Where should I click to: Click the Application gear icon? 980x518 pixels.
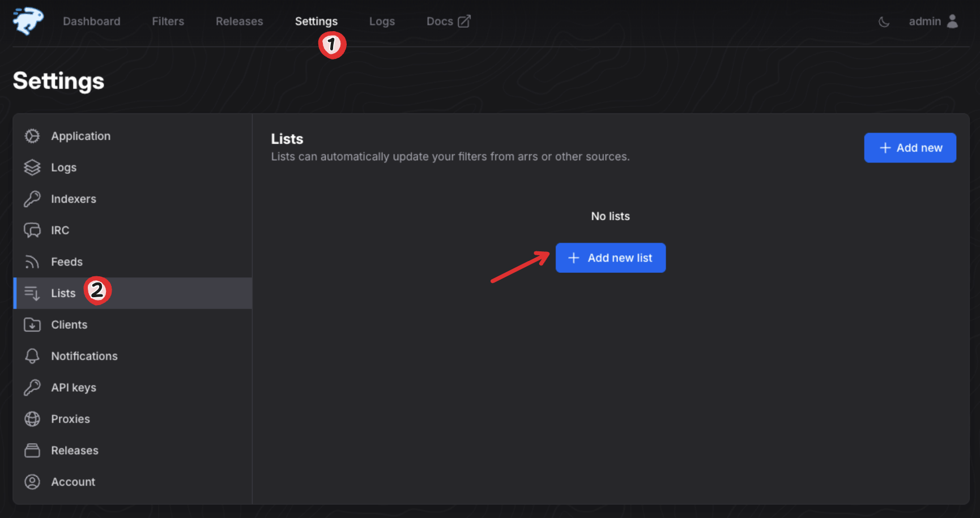point(32,136)
